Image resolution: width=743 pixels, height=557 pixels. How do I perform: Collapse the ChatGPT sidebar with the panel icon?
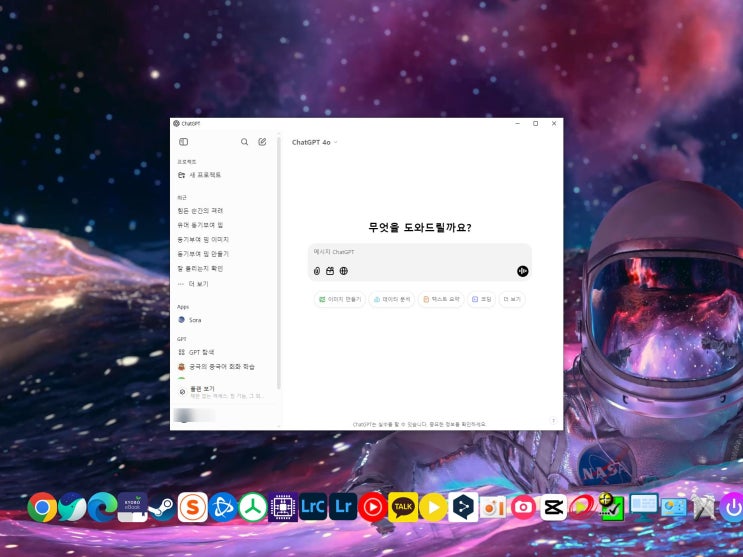tap(183, 142)
